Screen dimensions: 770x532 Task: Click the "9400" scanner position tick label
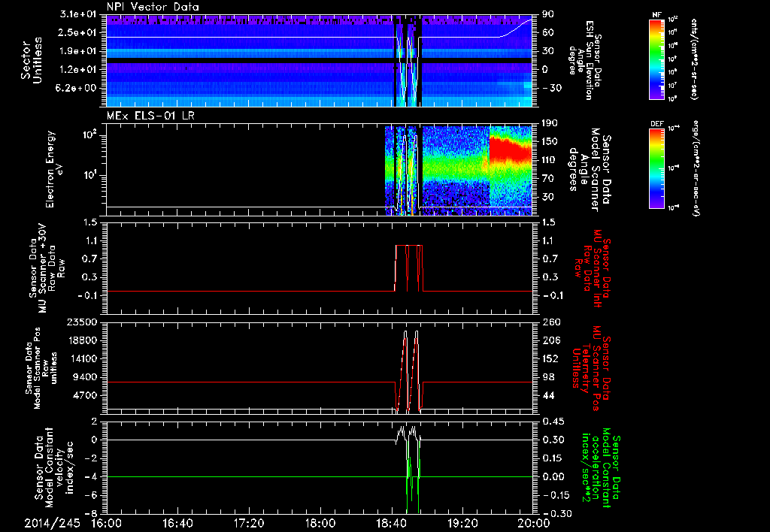pos(84,377)
